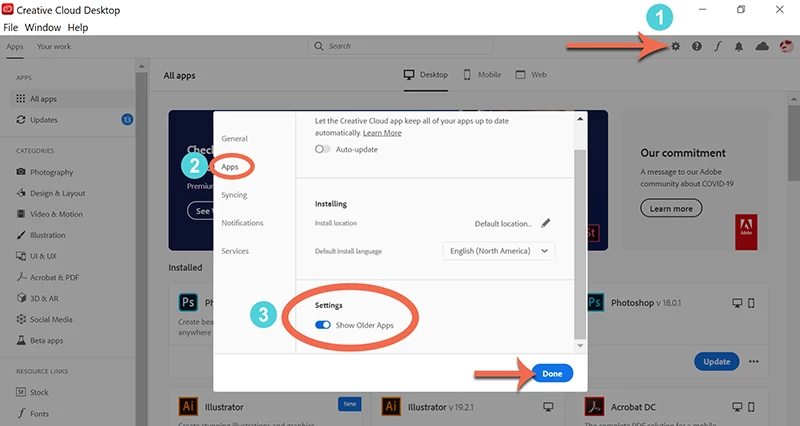Open Adobe Fonts icon in top bar
Screen dimensions: 800x426
tap(718, 46)
